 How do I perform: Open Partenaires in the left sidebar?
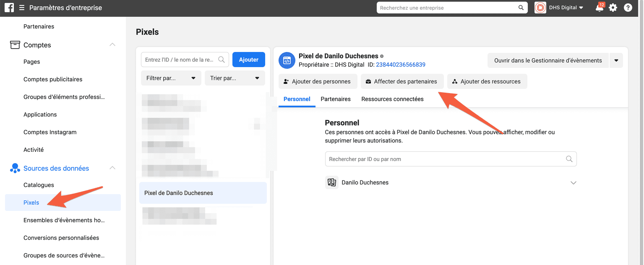pos(39,26)
